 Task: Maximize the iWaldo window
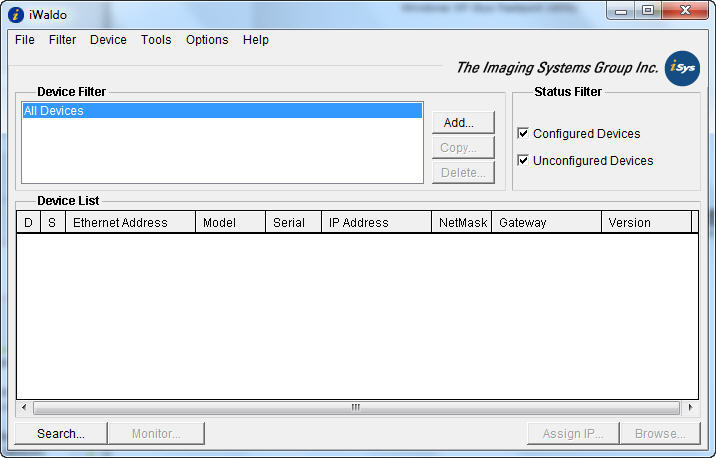(x=648, y=11)
